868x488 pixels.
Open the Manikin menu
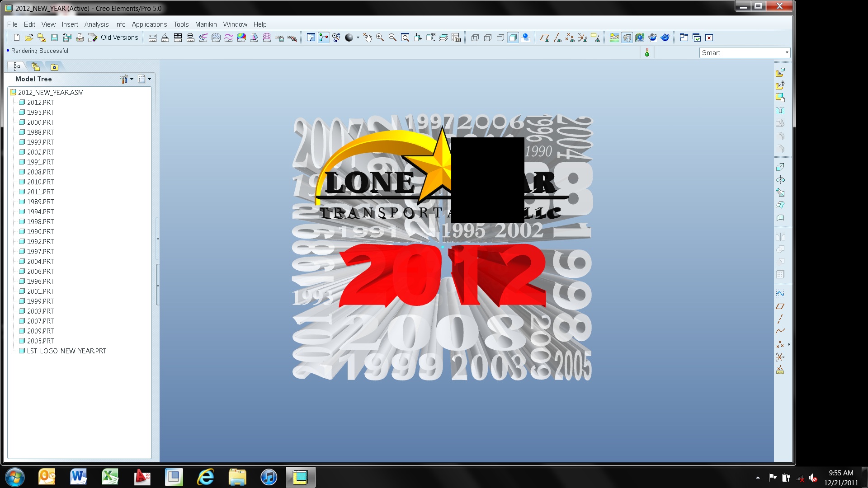(x=206, y=24)
